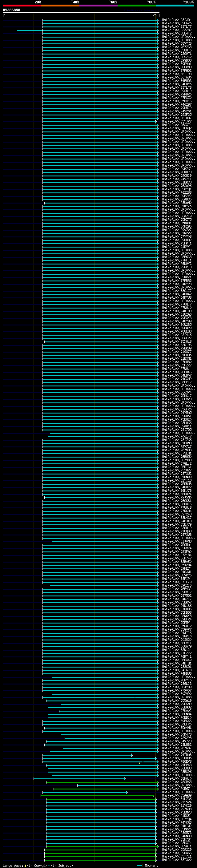Click the UniRef100_A5BX16 label
This screenshot has height=868, width=197.
176,101
